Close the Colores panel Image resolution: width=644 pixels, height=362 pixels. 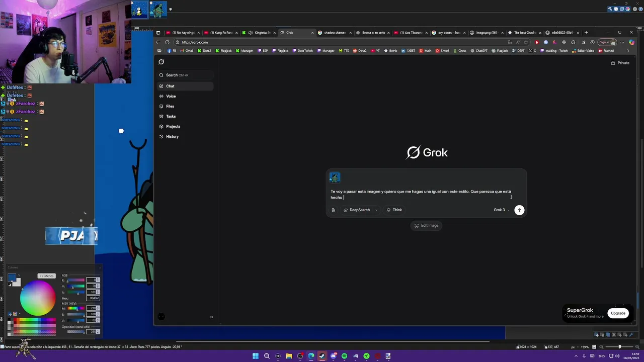tap(99, 267)
